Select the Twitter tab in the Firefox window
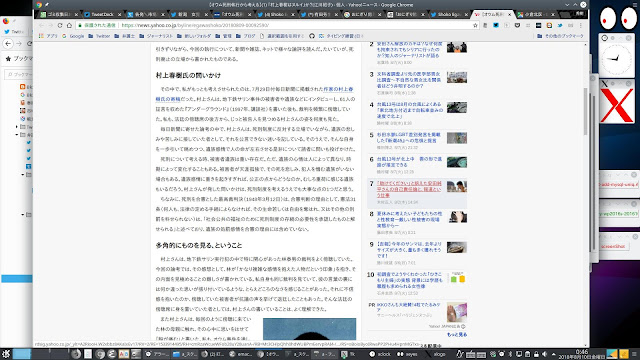 [16, 31]
